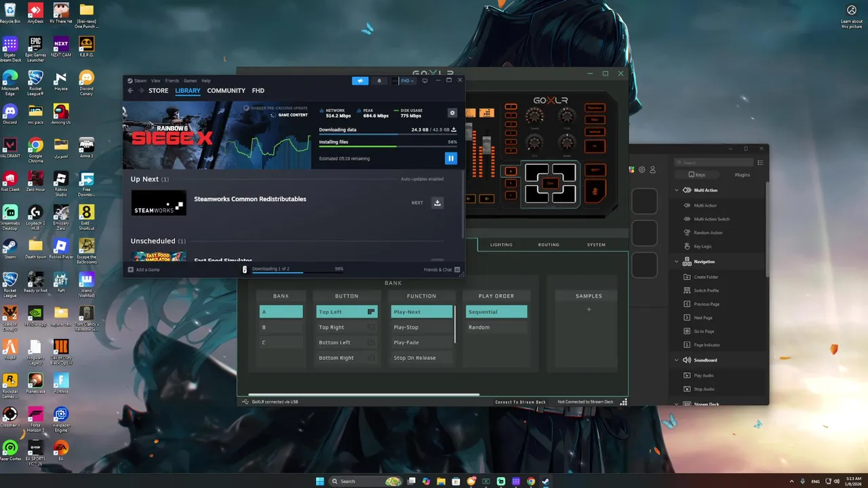
Task: Open the Steam View menu
Action: [156, 81]
